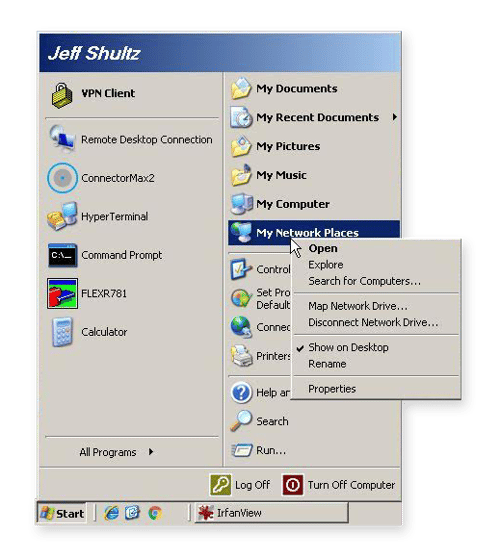
Task: Open Control Panel via its icon
Action: 241,269
